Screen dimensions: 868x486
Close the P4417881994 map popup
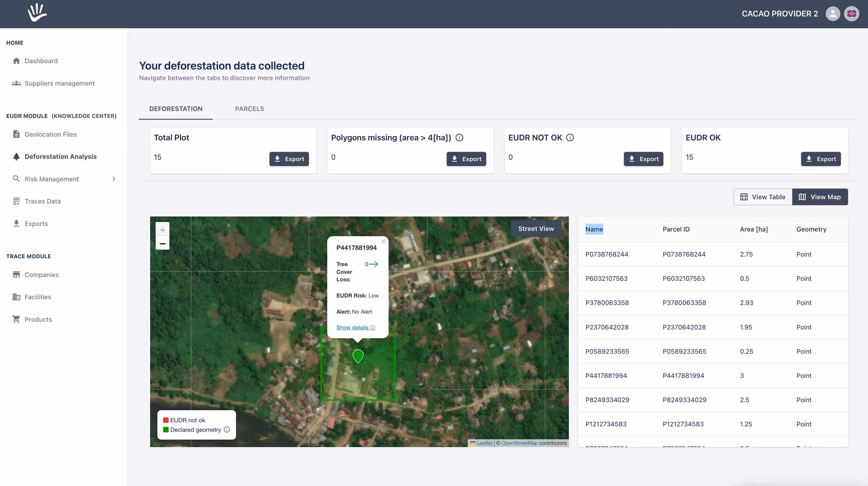[x=383, y=241]
